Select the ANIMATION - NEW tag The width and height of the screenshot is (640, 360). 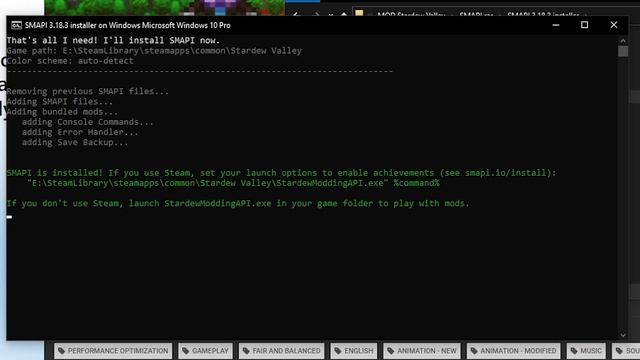pyautogui.click(x=422, y=351)
